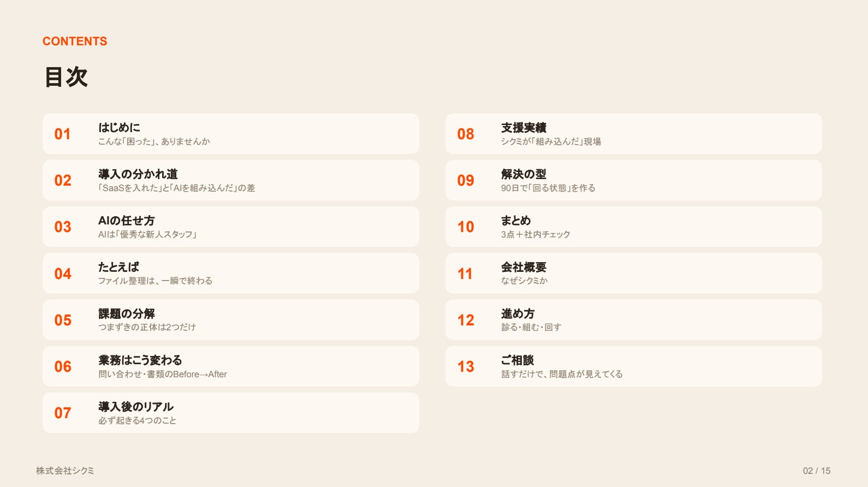
Task: Click the 06 業務はこう変わる card
Action: click(x=231, y=366)
